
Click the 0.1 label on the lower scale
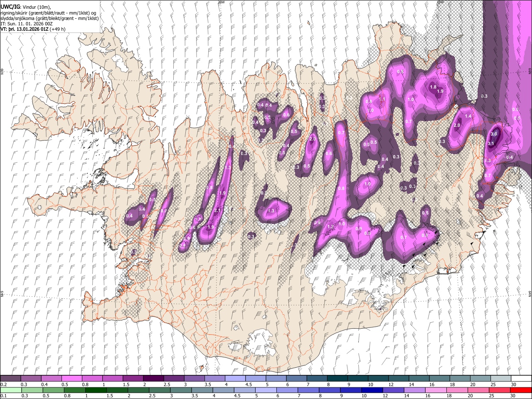tap(4, 396)
